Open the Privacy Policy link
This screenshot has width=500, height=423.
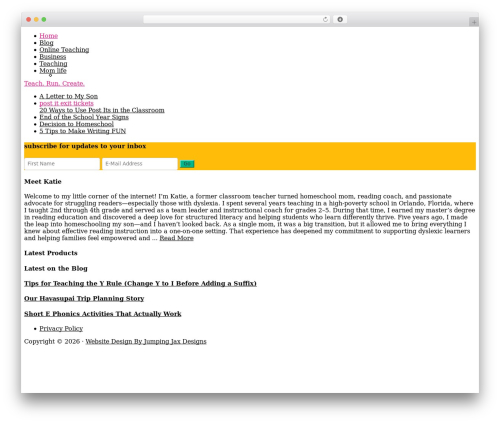61,329
